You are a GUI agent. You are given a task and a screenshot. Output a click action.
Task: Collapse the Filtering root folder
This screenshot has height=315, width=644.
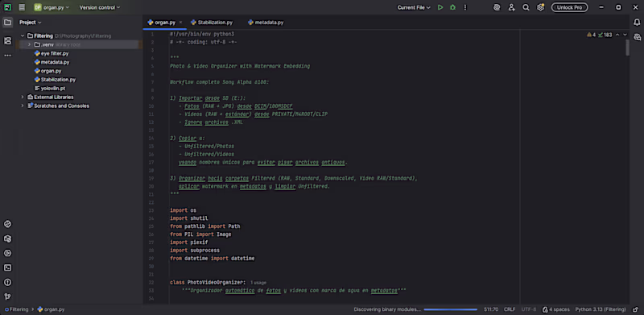tap(23, 35)
